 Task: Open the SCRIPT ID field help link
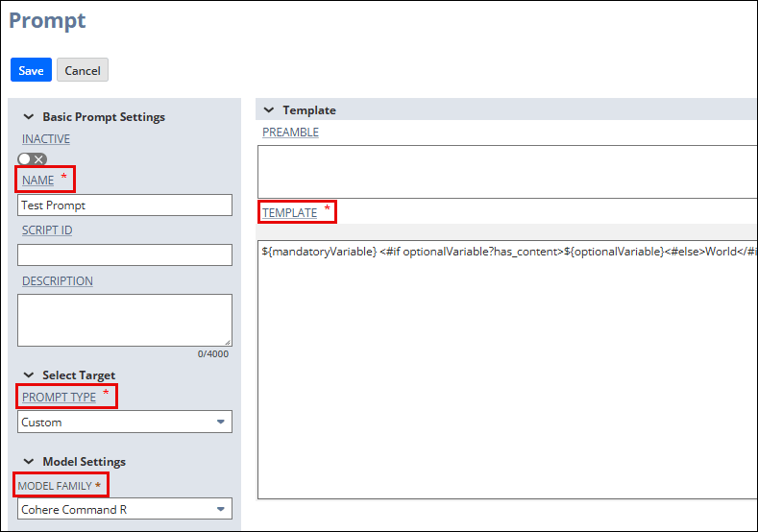(47, 230)
